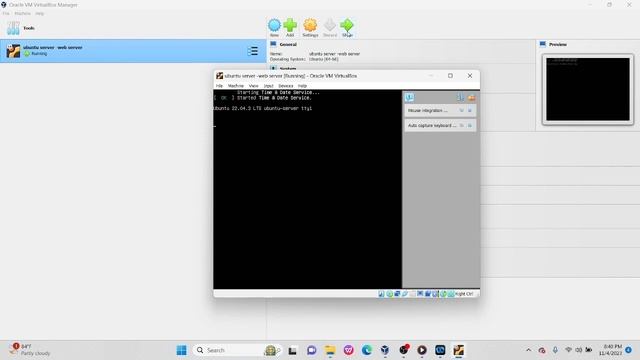640x360 pixels.
Task: Click the VM preview thumbnail
Action: (588, 89)
